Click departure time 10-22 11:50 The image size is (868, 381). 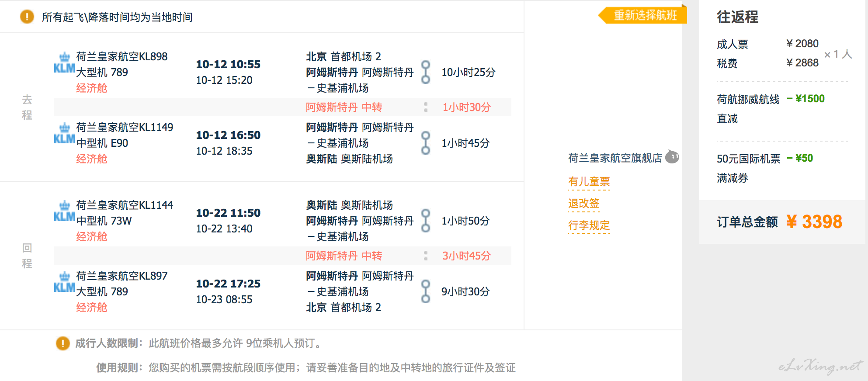pyautogui.click(x=228, y=213)
